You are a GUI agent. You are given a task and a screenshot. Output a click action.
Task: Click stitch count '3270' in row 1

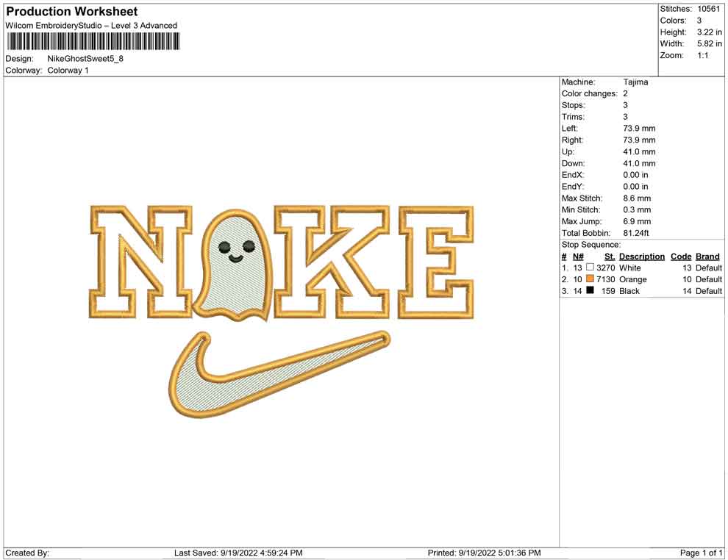click(x=606, y=268)
